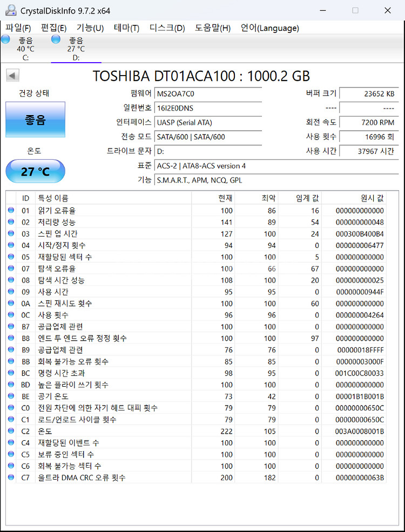Click status dot for C4 재할당된 이벤트 수
The width and height of the screenshot is (405, 532).
(x=11, y=442)
